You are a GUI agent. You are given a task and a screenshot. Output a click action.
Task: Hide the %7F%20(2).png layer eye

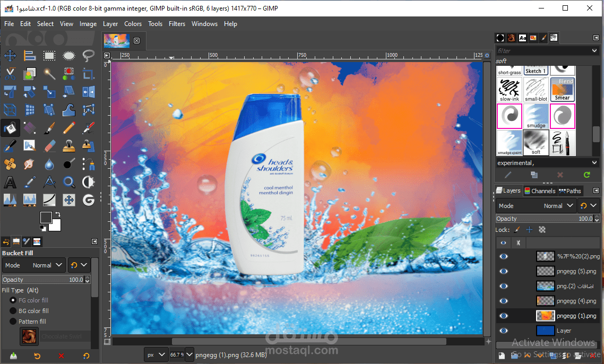pos(504,256)
